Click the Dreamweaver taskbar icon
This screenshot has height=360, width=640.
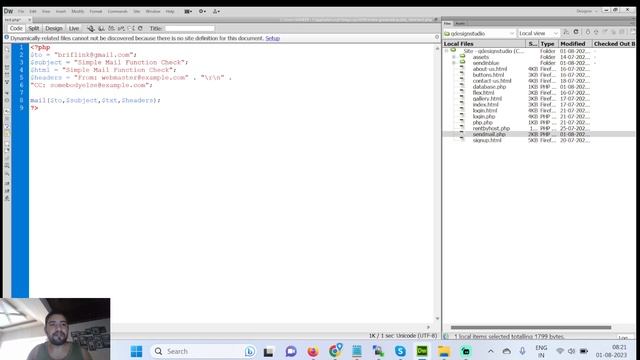(x=422, y=351)
